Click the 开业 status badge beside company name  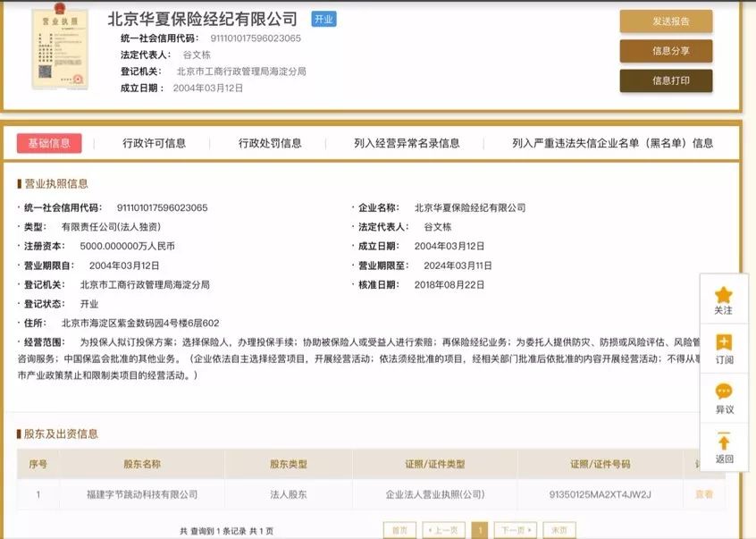323,20
